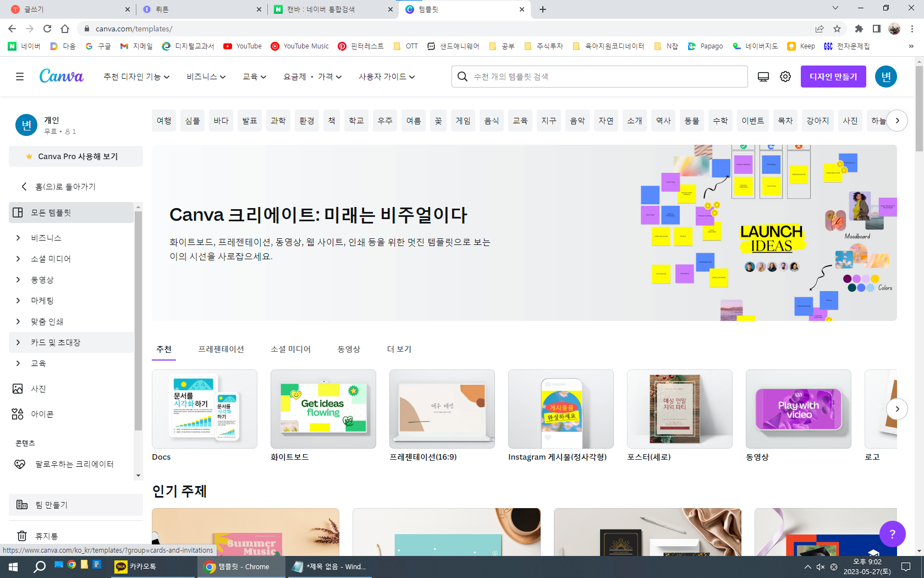The height and width of the screenshot is (578, 924).
Task: Select the 여행 category chip
Action: coord(164,121)
